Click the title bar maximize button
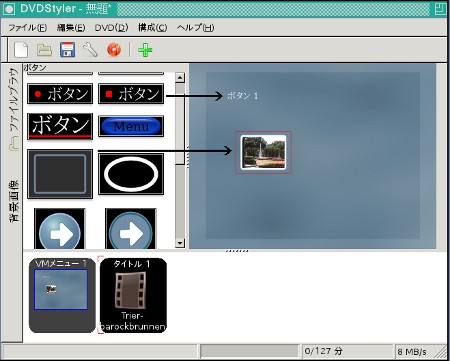This screenshot has width=450, height=361. (441, 9)
